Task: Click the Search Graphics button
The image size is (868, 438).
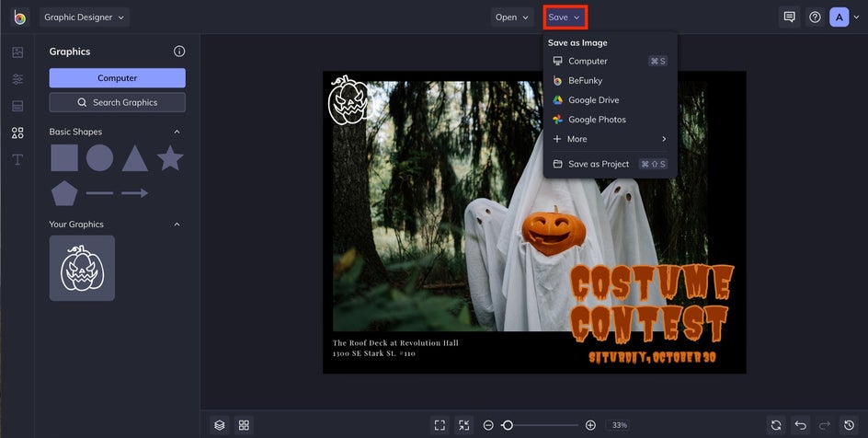Action: click(117, 102)
